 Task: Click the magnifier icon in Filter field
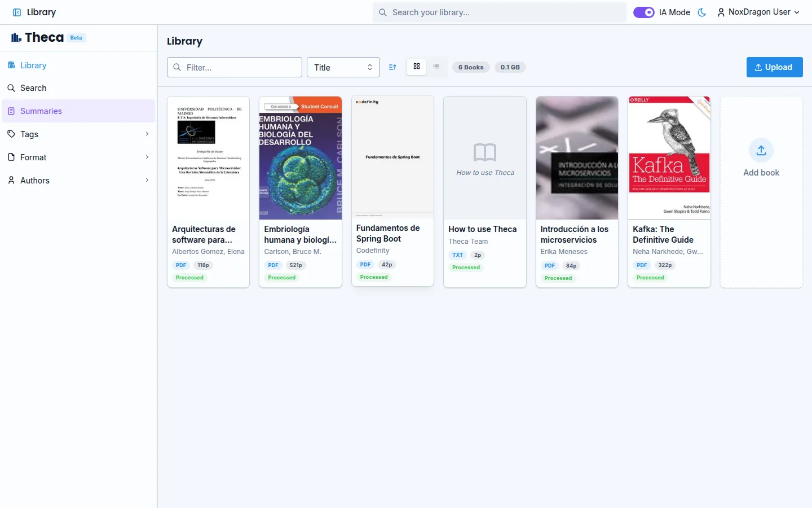point(177,67)
